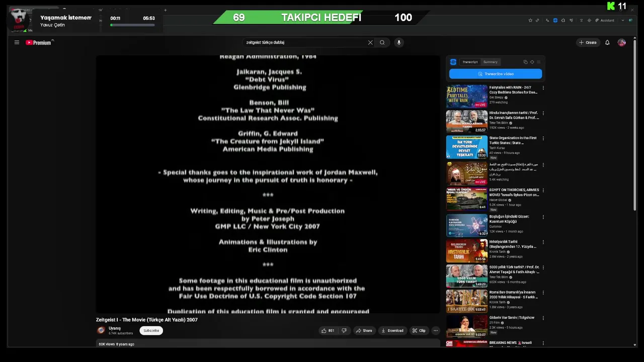Start voice search with microphone icon
This screenshot has width=644, height=362.
click(399, 43)
